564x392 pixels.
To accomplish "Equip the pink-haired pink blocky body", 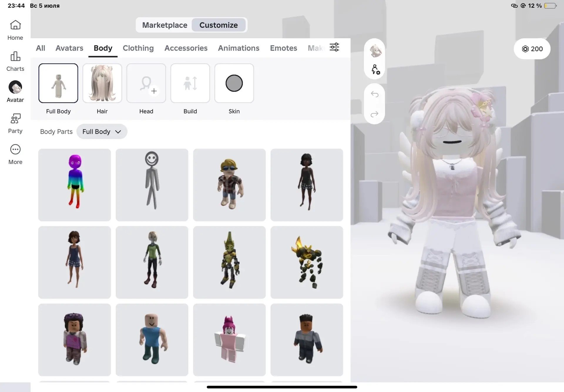I will click(229, 340).
